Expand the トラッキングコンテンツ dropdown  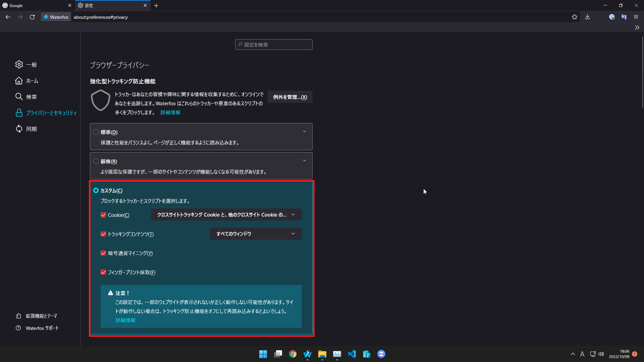tap(256, 233)
